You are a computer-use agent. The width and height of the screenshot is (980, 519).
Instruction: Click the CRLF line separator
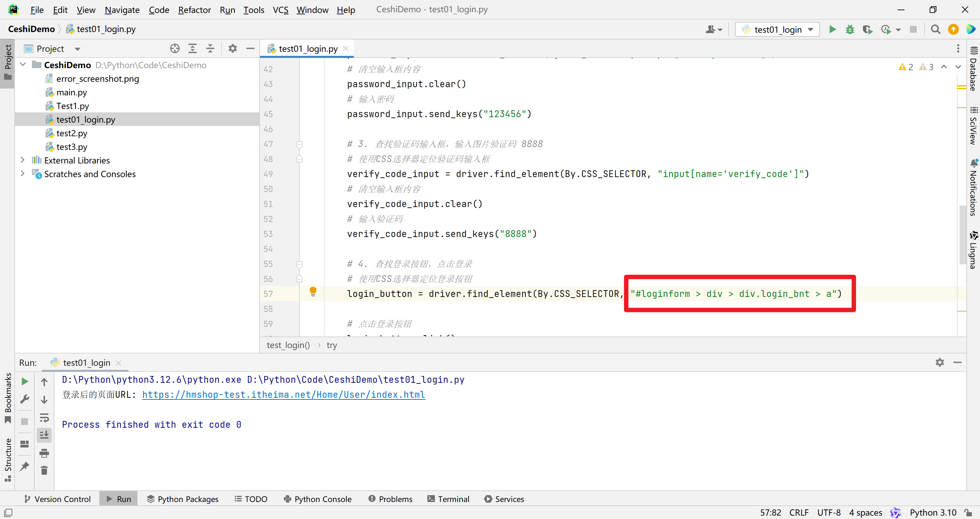click(799, 513)
